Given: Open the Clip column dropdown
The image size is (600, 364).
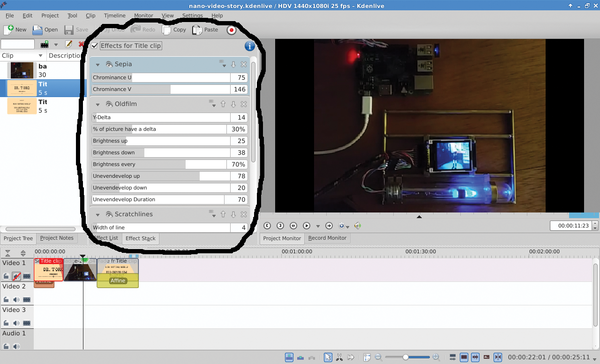Looking at the screenshot, I should [x=40, y=56].
